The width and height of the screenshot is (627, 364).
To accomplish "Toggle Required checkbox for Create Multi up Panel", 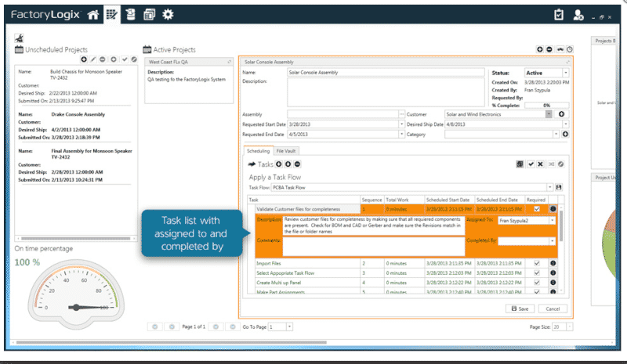I will 537,283.
